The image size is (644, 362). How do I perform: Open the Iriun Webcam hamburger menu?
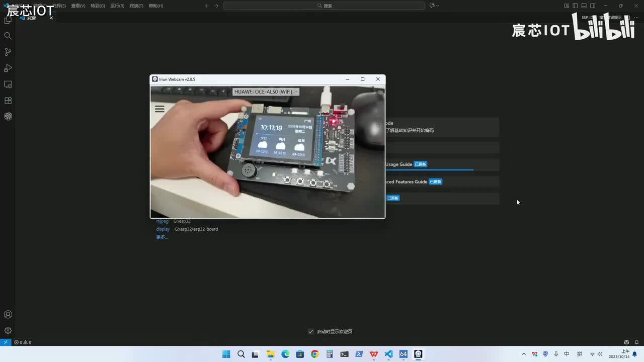[x=159, y=109]
